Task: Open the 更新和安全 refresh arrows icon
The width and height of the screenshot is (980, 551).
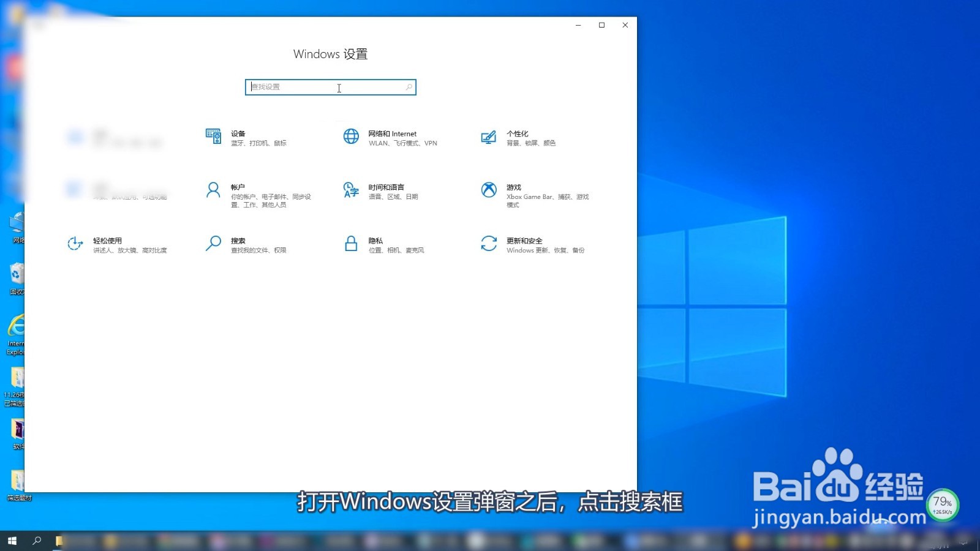Action: pyautogui.click(x=489, y=244)
